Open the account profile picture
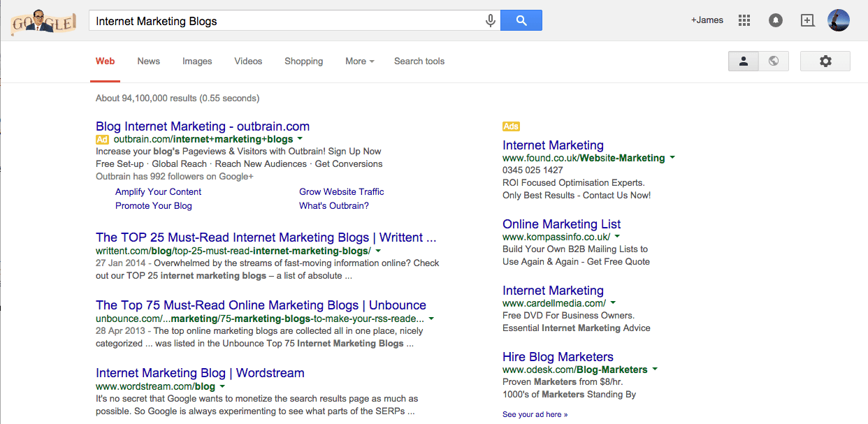This screenshot has width=868, height=424. (839, 20)
